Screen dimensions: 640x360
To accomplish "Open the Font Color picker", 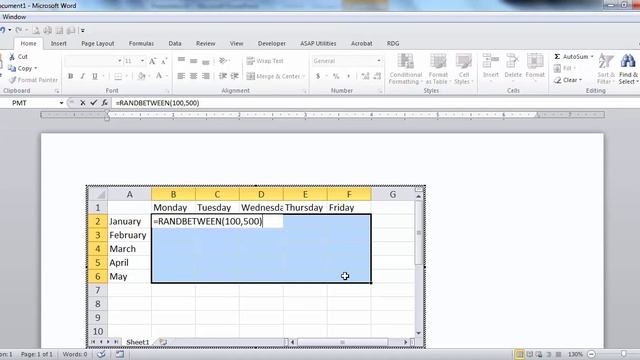I will 159,76.
